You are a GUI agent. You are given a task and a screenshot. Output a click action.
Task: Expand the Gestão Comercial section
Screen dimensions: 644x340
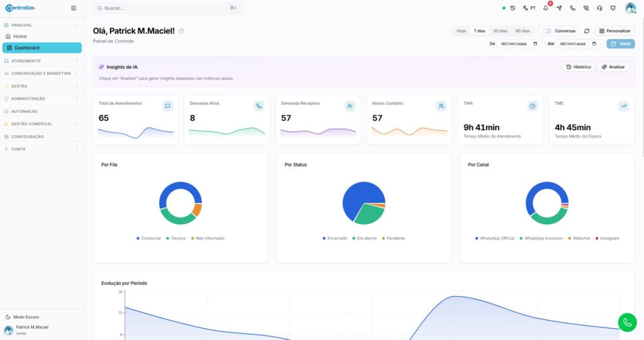tap(42, 124)
